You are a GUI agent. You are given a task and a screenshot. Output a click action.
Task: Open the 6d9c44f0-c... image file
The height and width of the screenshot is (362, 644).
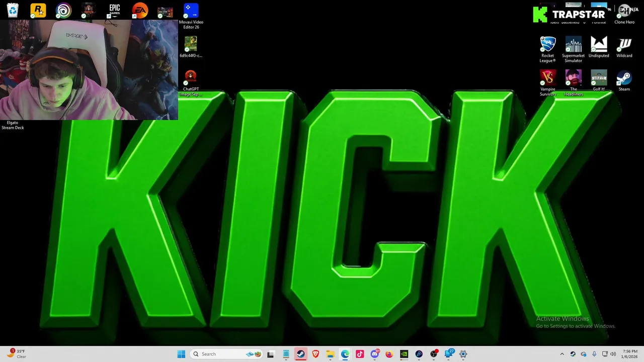point(191,47)
